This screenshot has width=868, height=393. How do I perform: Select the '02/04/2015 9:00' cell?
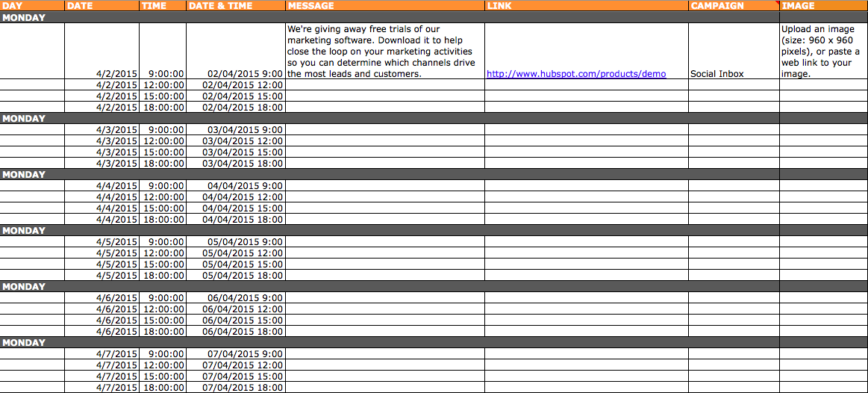click(236, 51)
